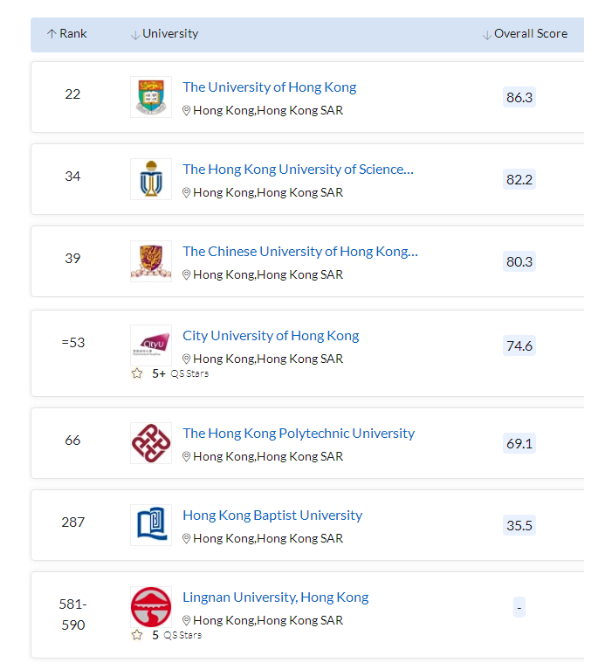Viewport: 611px width, 671px height.
Task: Open The University of Hong Kong link
Action: [269, 87]
